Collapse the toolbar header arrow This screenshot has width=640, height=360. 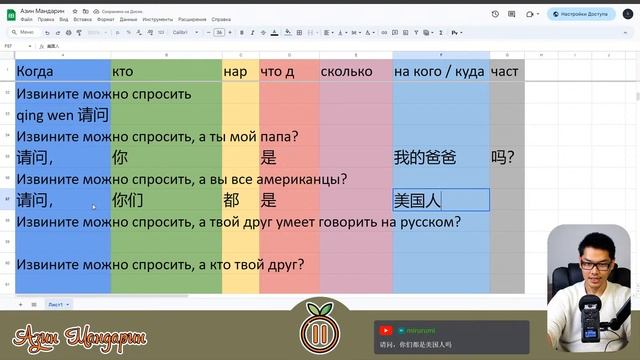(x=625, y=33)
